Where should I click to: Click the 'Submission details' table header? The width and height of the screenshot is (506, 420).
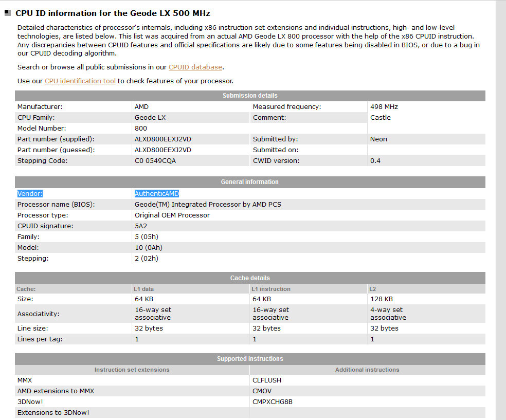click(x=250, y=96)
